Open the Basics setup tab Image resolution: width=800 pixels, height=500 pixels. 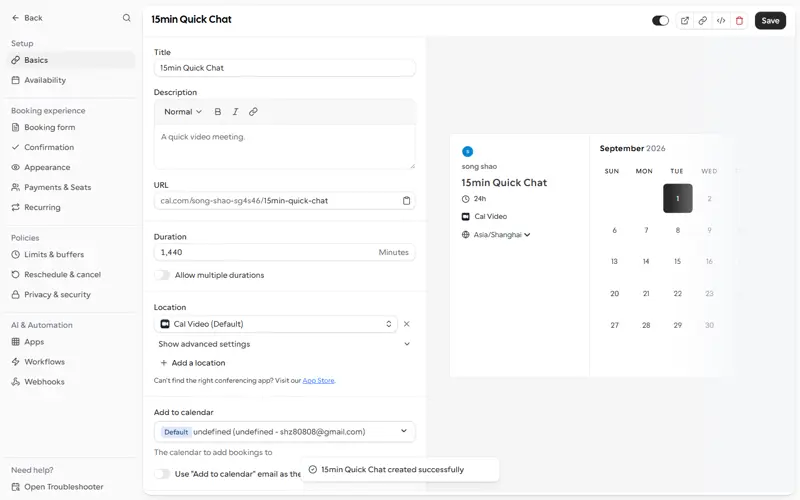click(x=71, y=60)
